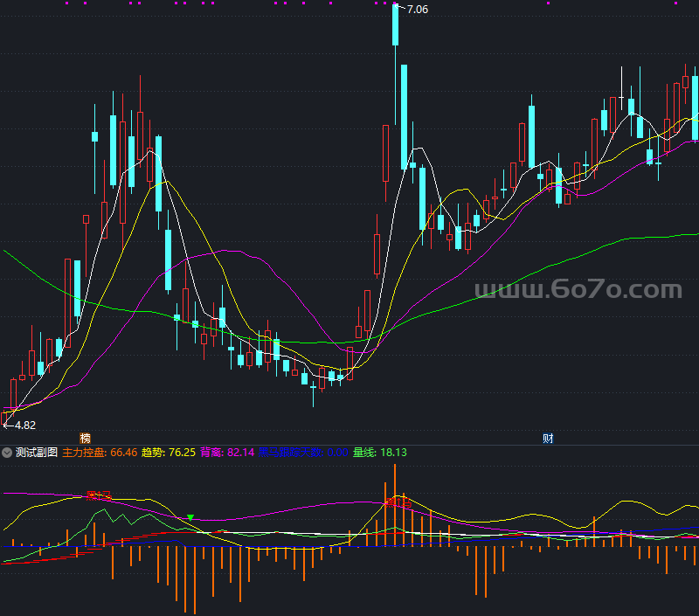Image resolution: width=699 pixels, height=616 pixels.
Task: Click the 趋势: 76.25 indicator value
Action: (169, 453)
